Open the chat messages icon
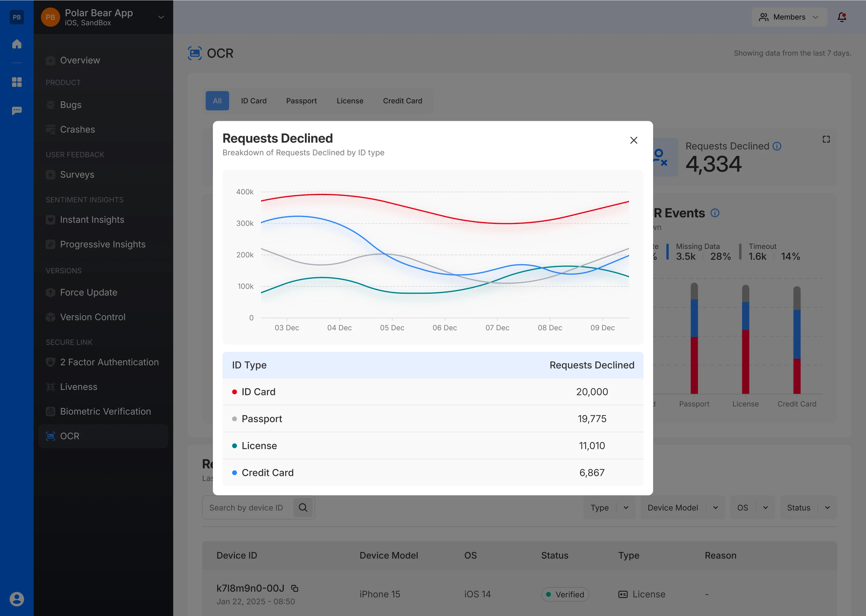This screenshot has height=616, width=866. (17, 110)
